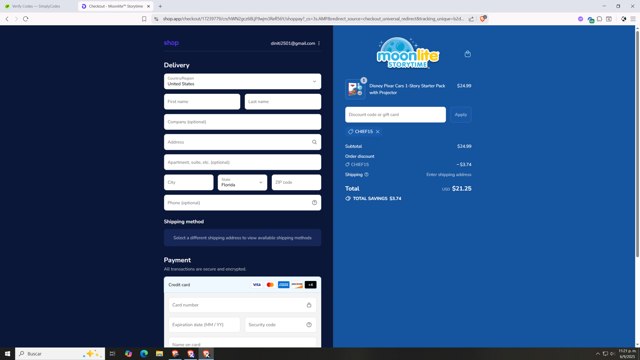
Task: Focus the Security code field
Action: (281, 325)
